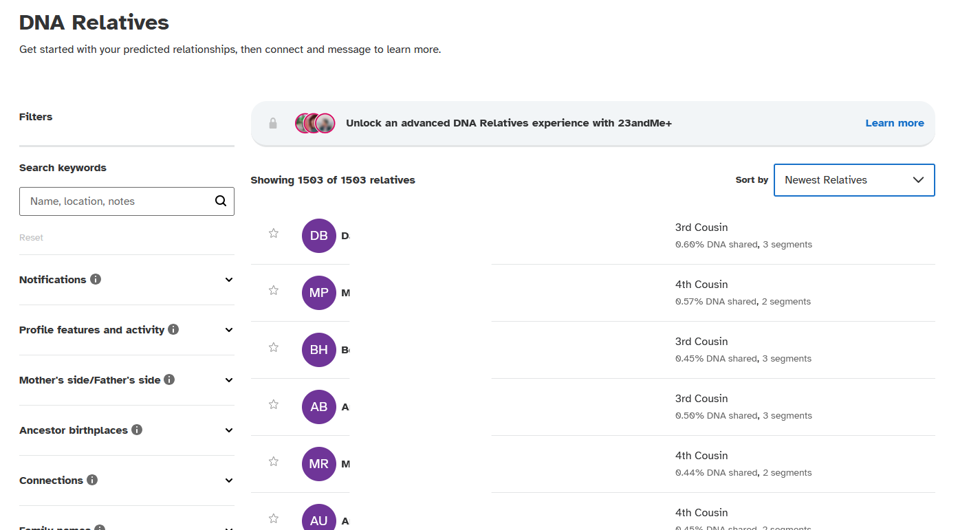Open the DB profile avatar

pos(319,236)
